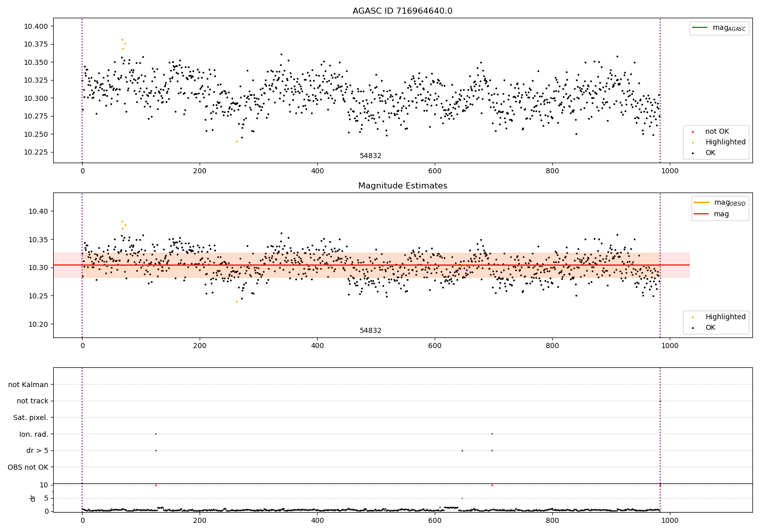Viewport: 760px width, 532px height.
Task: Click the 'not track' axis label
Action: pyautogui.click(x=32, y=401)
